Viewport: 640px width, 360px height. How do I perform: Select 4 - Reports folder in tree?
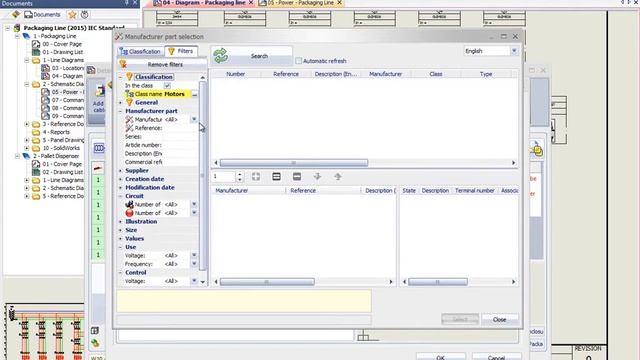click(x=56, y=132)
